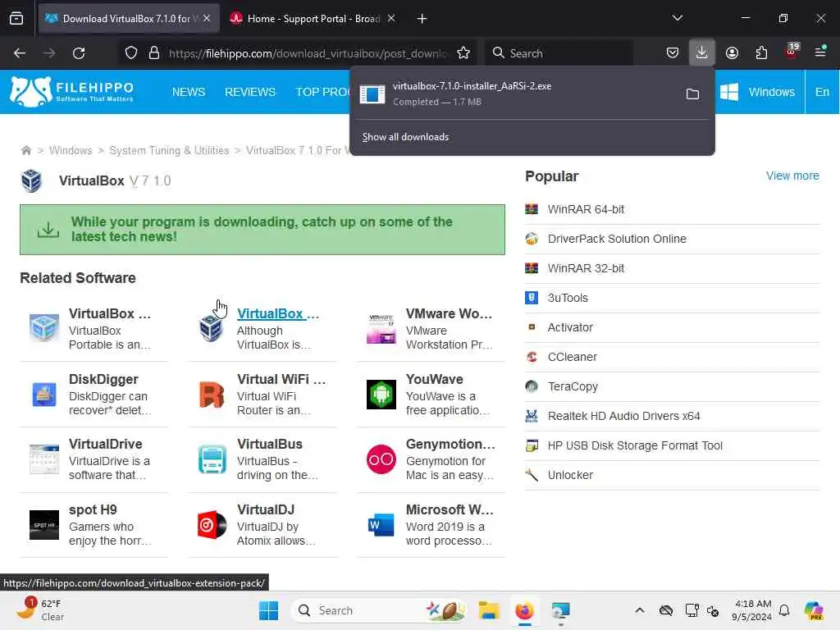Image resolution: width=840 pixels, height=630 pixels.
Task: Click the Firefox search box
Action: click(559, 53)
